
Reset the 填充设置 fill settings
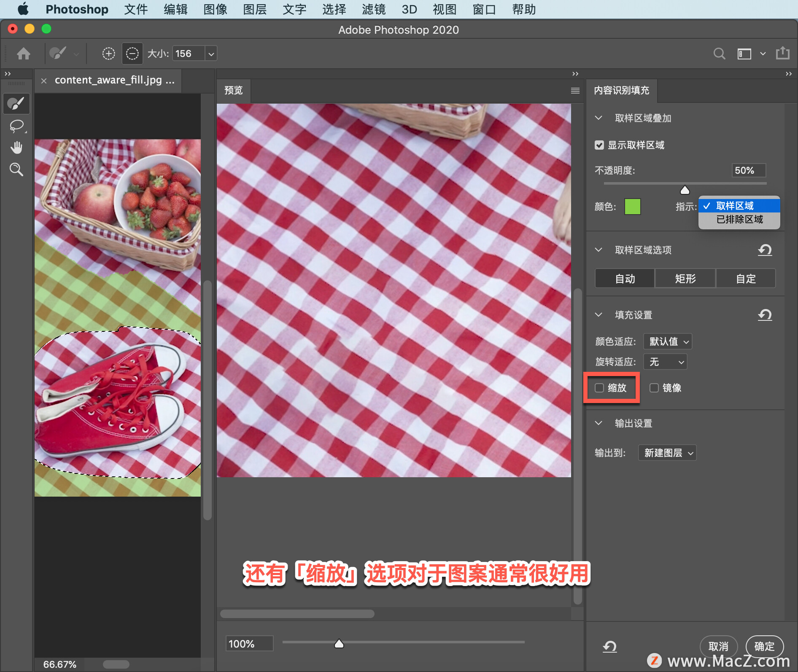pyautogui.click(x=765, y=314)
